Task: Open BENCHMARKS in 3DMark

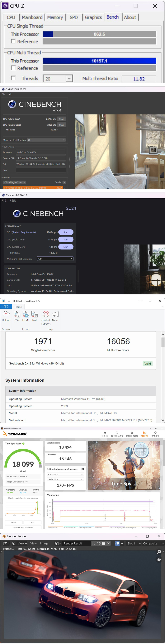Action: click(x=117, y=434)
